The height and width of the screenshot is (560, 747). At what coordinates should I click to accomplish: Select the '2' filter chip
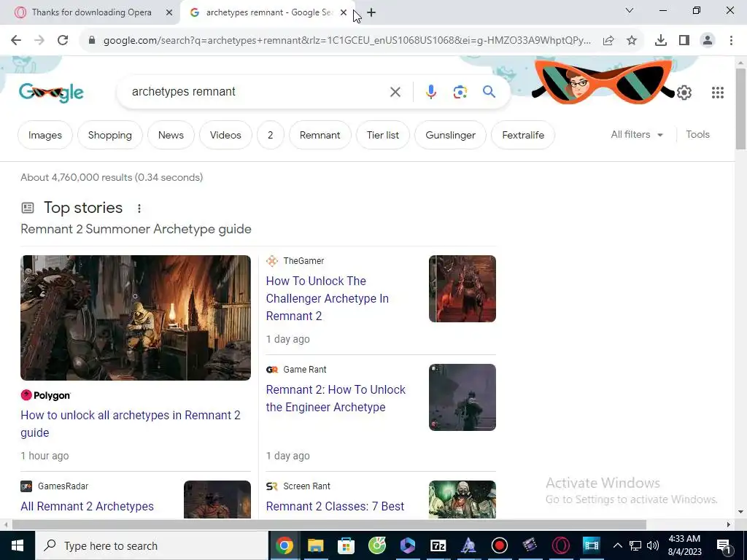click(x=270, y=135)
